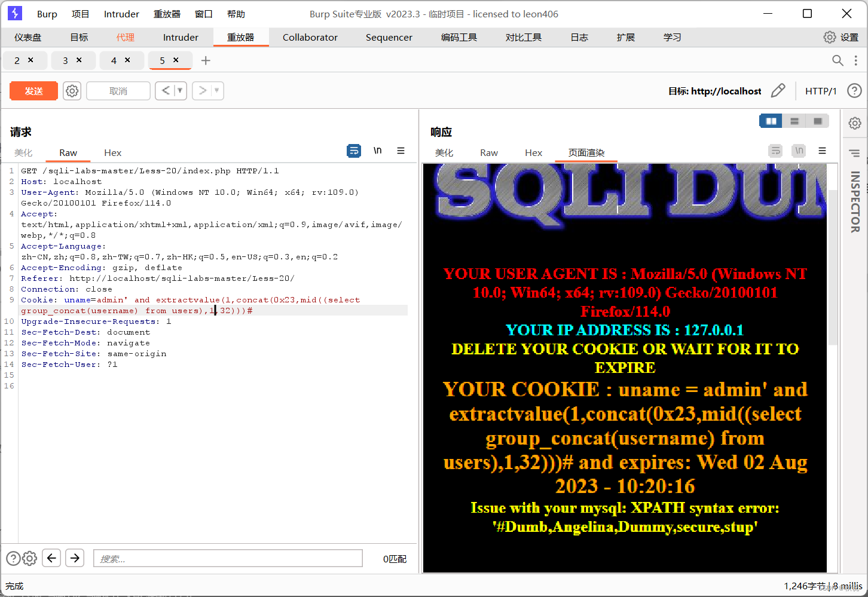Edit target with the pencil icon
Image resolution: width=868 pixels, height=597 pixels.
tap(778, 91)
